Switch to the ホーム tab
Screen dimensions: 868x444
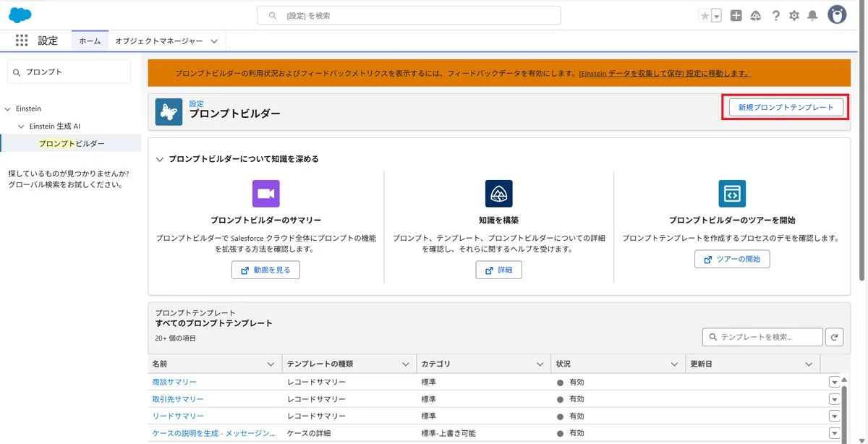coord(90,41)
